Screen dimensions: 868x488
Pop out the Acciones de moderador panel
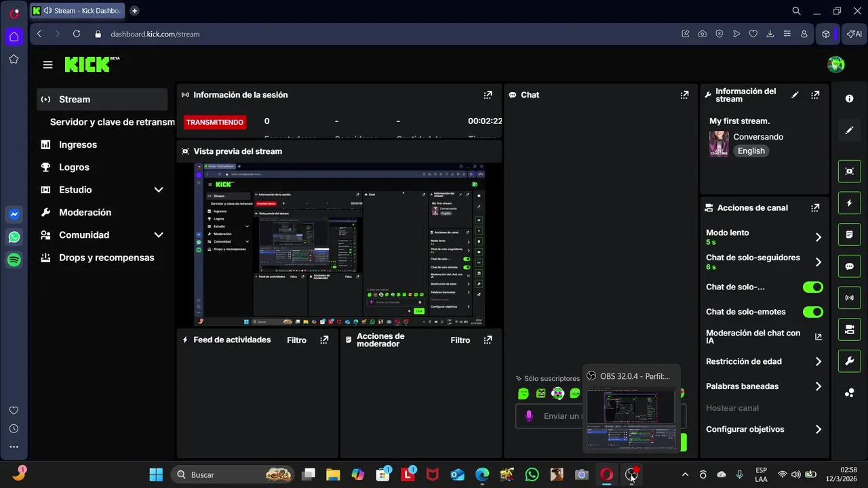point(488,340)
